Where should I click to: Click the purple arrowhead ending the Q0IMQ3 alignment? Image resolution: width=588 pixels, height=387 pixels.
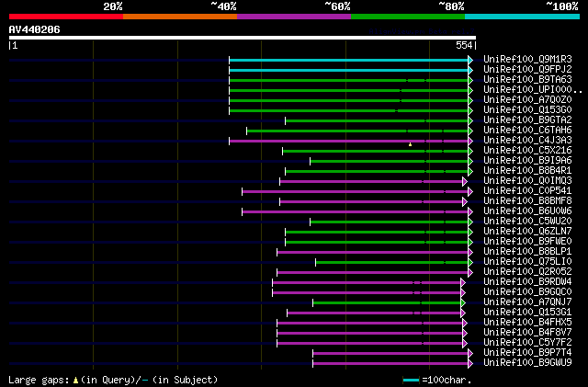[465, 182]
